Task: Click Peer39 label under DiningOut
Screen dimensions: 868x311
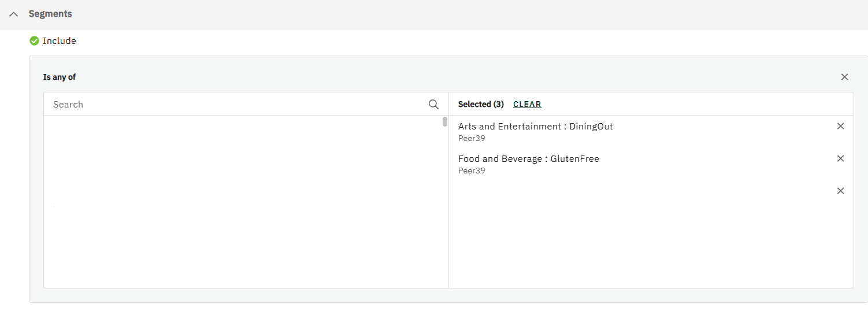Action: [x=472, y=139]
